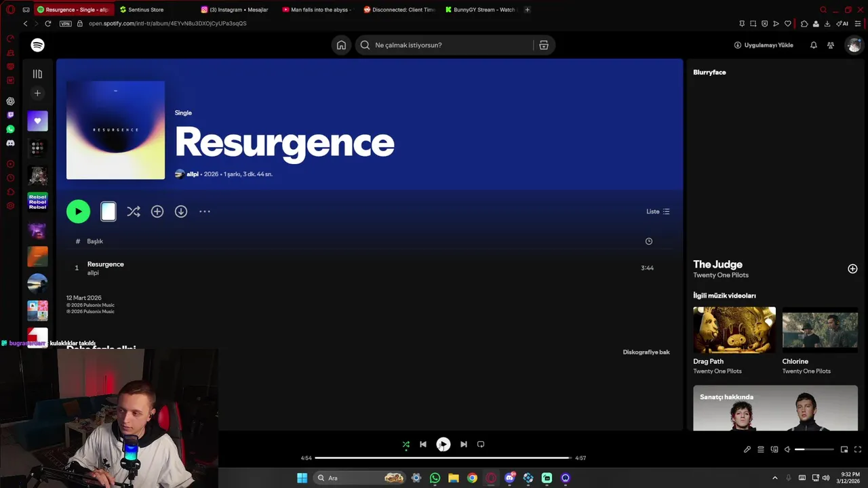Image resolution: width=868 pixels, height=488 pixels.
Task: Open Opera easy setup menu icon
Action: point(858,23)
